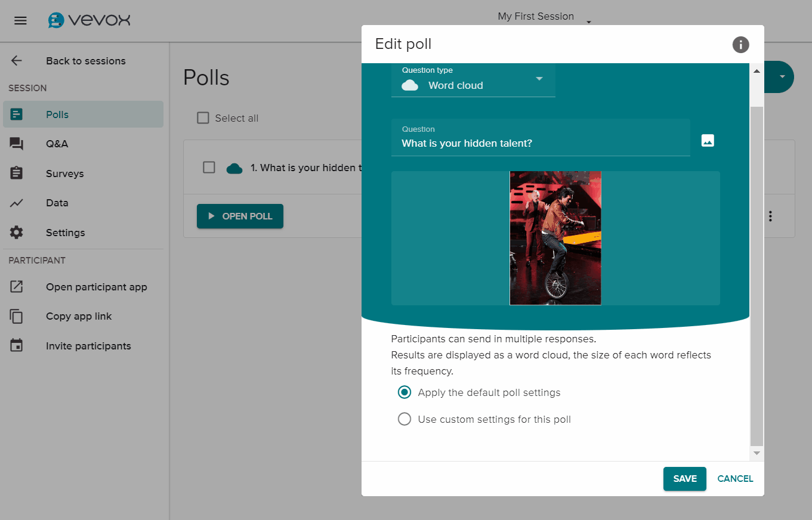This screenshot has height=520, width=812.
Task: Select the Surveys panel
Action: [65, 174]
